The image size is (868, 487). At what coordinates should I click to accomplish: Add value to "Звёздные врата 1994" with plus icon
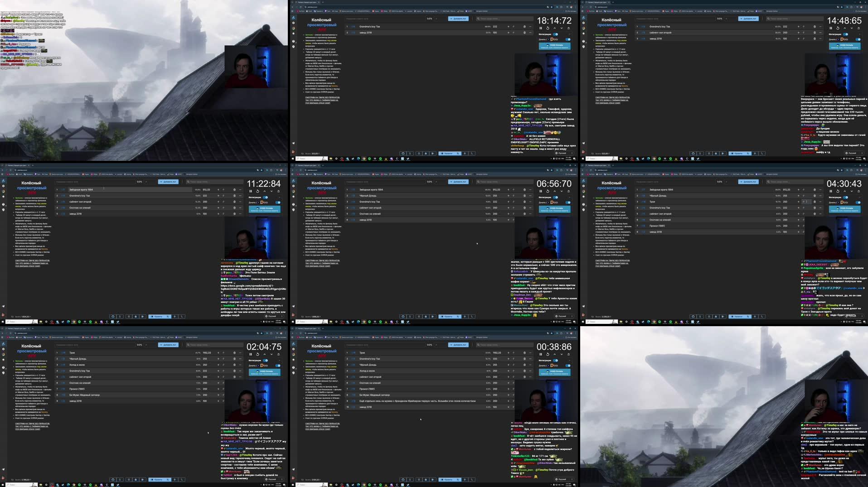coord(218,189)
